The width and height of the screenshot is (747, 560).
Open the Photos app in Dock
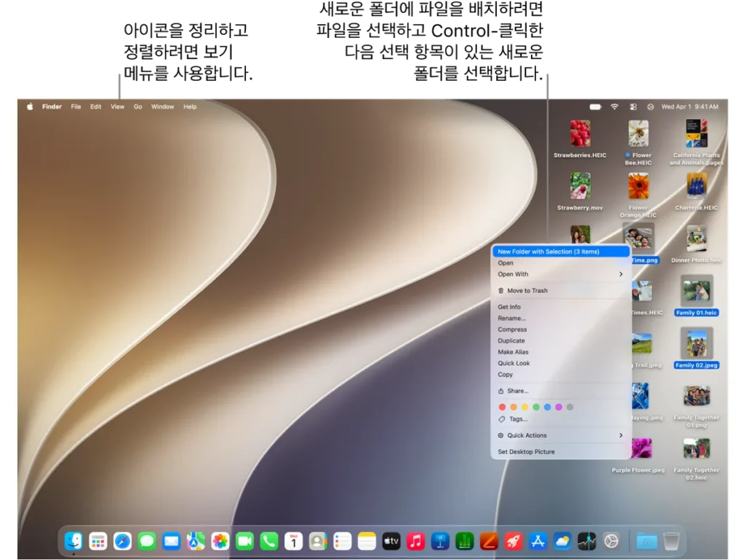220,542
